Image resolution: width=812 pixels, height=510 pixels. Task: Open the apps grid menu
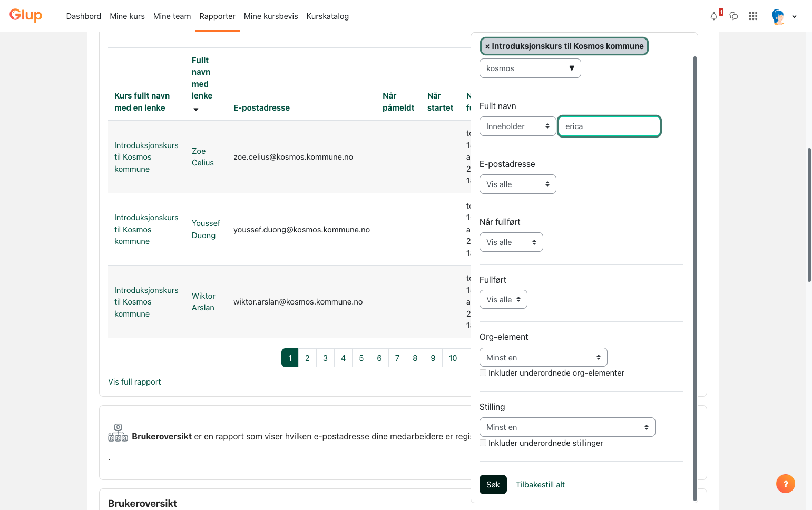753,16
